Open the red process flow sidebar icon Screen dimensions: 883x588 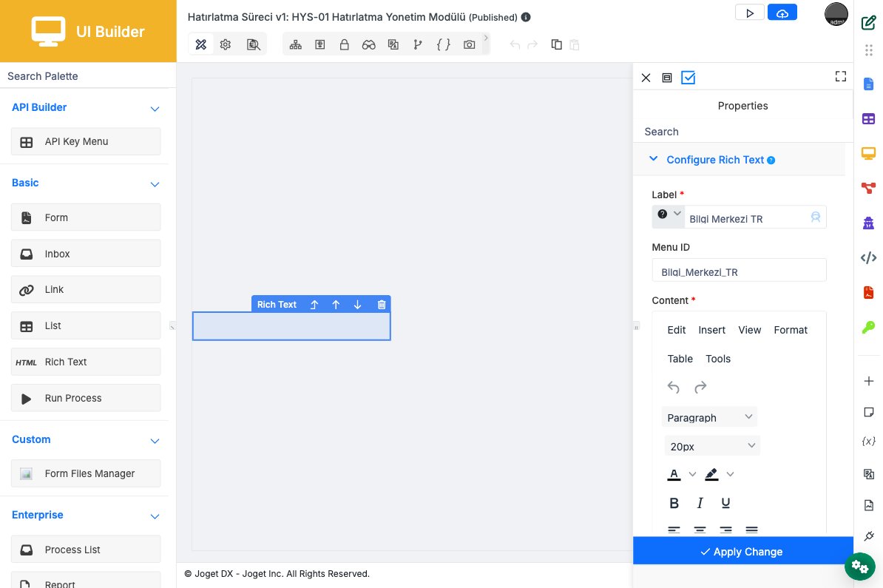pos(868,188)
